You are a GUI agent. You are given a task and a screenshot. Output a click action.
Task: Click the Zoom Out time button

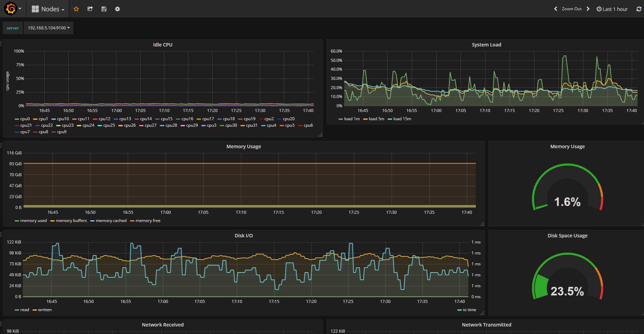coord(572,9)
